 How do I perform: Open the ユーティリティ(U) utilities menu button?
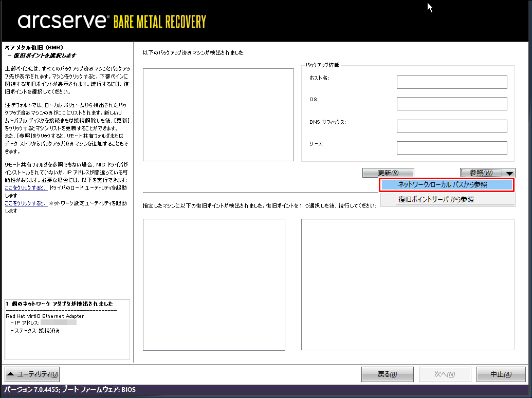[32, 374]
